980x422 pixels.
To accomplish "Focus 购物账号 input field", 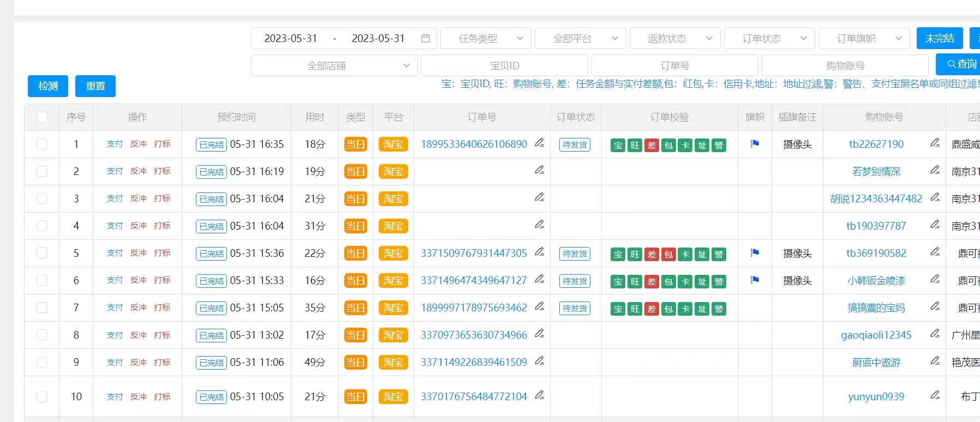I will 845,65.
